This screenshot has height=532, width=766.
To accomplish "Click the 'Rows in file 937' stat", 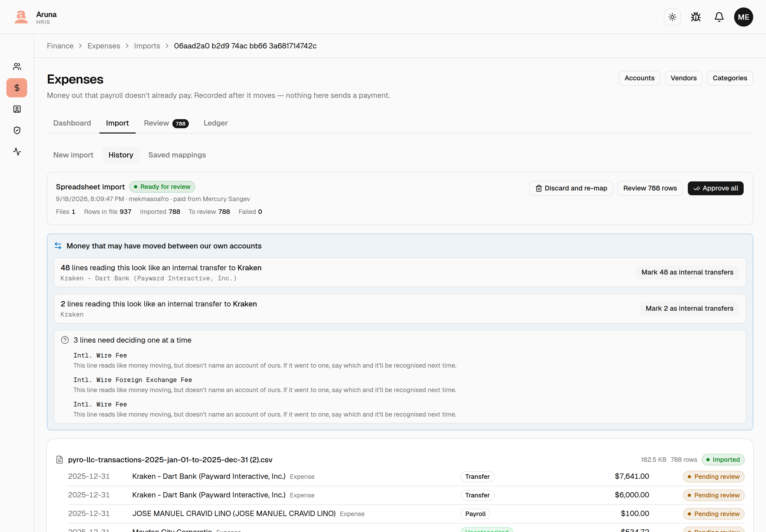I will coord(108,212).
